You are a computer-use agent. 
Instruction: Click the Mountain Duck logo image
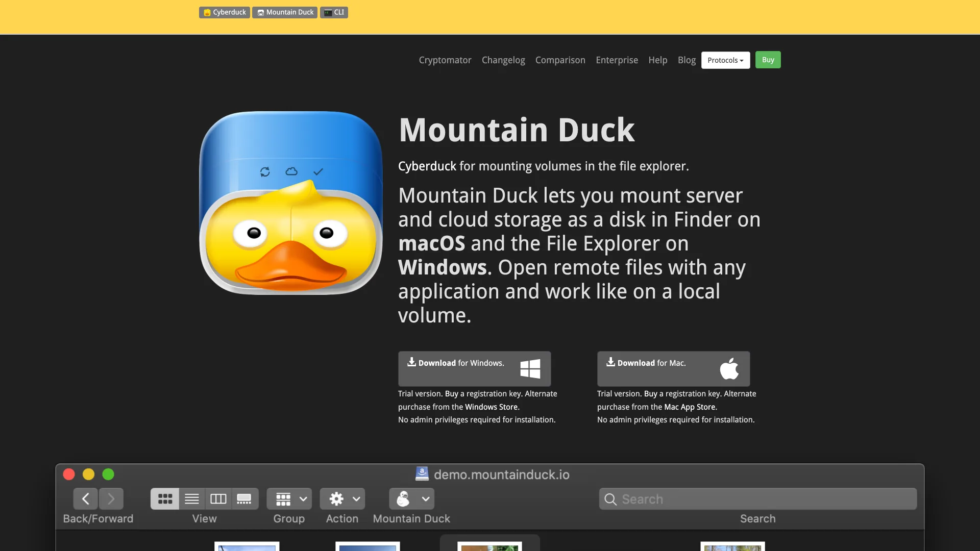tap(291, 203)
